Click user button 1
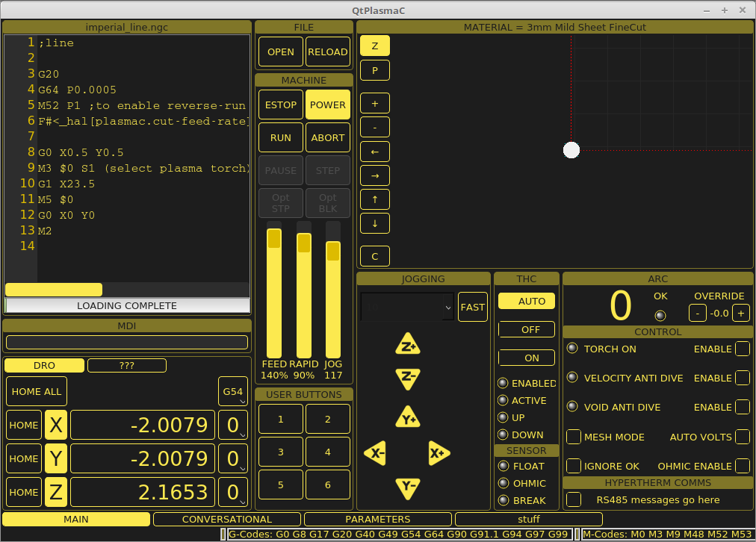 [x=281, y=419]
